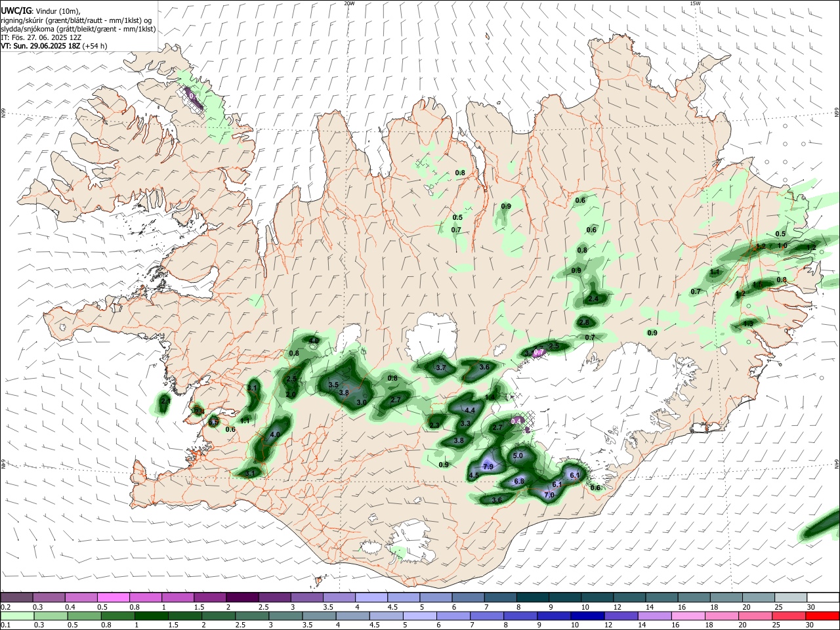Click the pale green 0.1 swatch in lower legend row
The height and width of the screenshot is (630, 840).
pyautogui.click(x=17, y=616)
